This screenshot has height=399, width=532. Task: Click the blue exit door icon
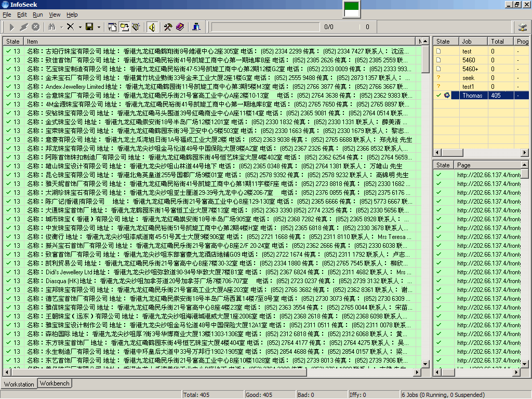[x=196, y=27]
